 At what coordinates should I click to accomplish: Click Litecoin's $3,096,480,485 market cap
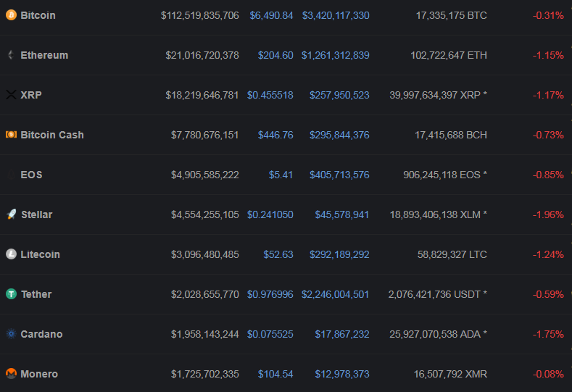(x=205, y=254)
